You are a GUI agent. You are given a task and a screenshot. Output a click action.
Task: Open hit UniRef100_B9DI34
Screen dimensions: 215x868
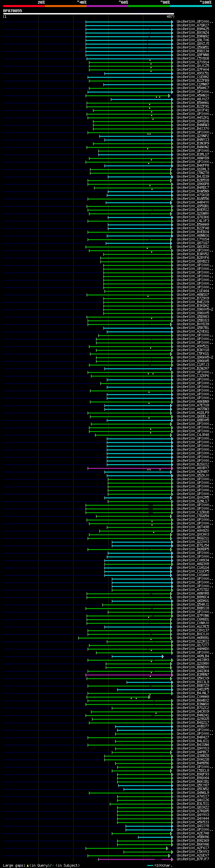tap(193, 51)
